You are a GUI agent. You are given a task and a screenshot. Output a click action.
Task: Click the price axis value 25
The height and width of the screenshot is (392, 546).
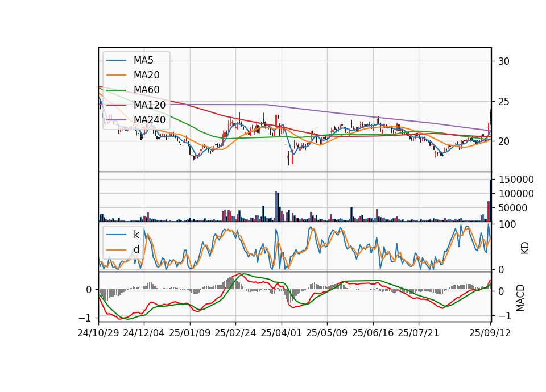pyautogui.click(x=504, y=102)
